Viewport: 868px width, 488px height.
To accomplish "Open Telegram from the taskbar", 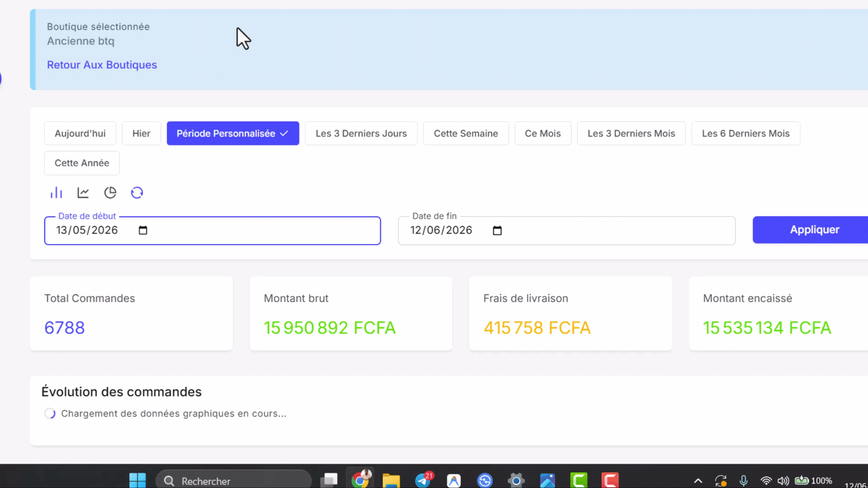I will pos(423,480).
